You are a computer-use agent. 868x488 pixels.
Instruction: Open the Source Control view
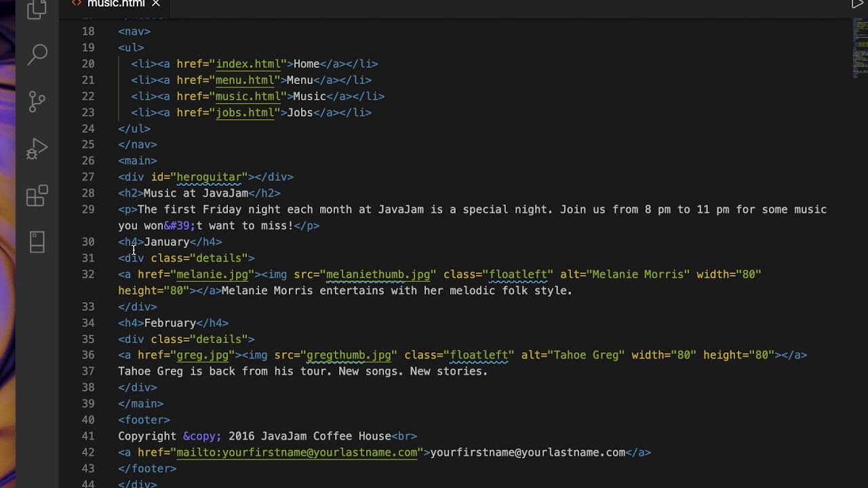click(x=37, y=102)
